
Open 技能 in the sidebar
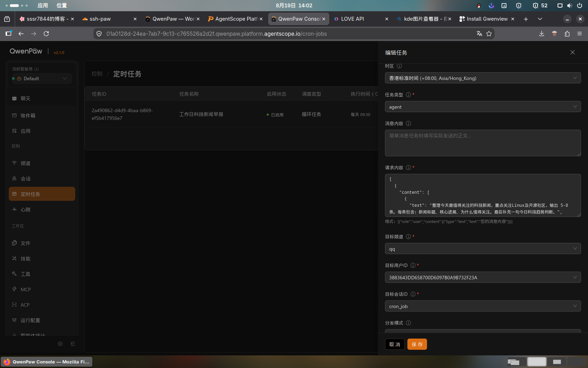(x=42, y=258)
